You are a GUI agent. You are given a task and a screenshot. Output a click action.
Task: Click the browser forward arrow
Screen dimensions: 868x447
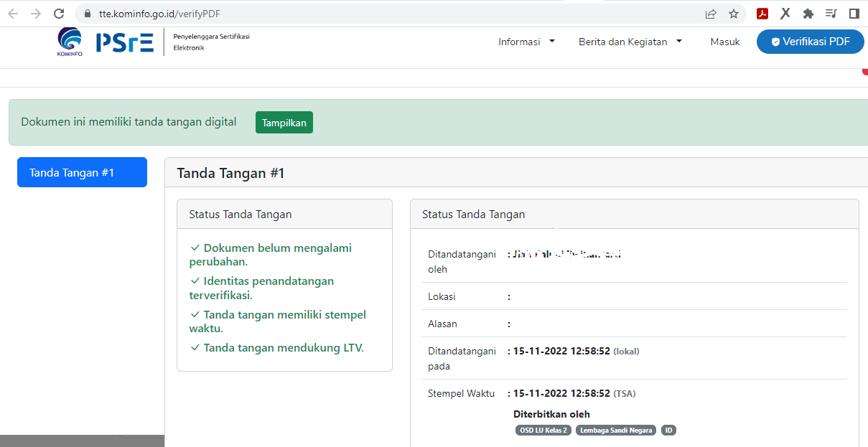36,14
